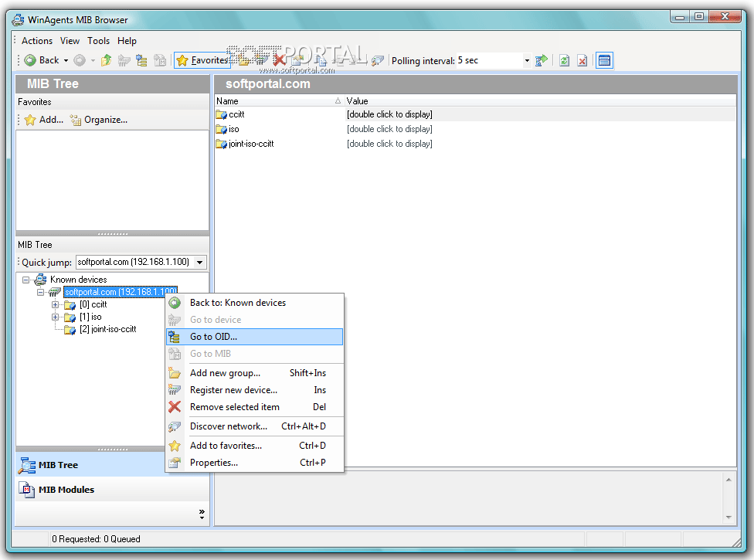Click the Go to OID icon in context menu
The image size is (754, 560).
pos(175,337)
